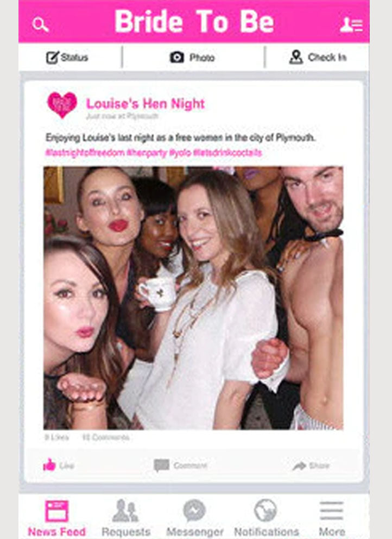
Task: View the 9 Likes count
Action: pos(56,437)
